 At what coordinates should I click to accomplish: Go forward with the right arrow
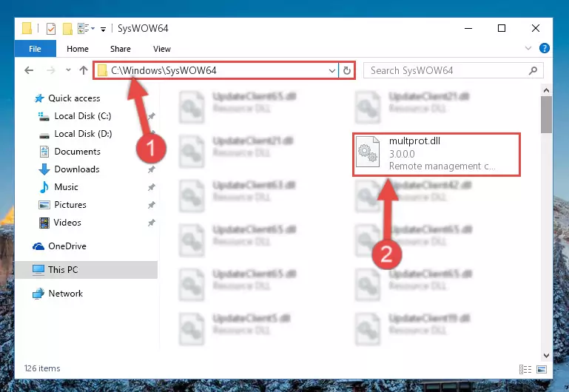(x=51, y=70)
